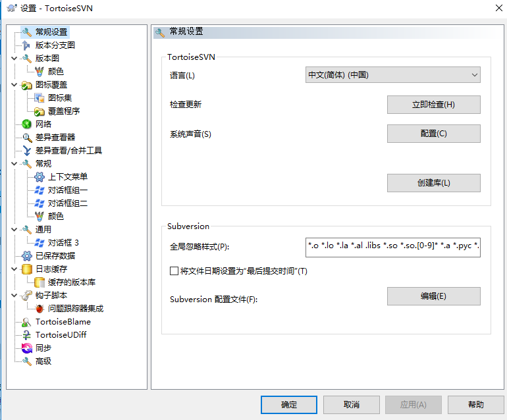This screenshot has width=507, height=420.
Task: Collapse the 日志缓存 tree node
Action: click(x=14, y=269)
